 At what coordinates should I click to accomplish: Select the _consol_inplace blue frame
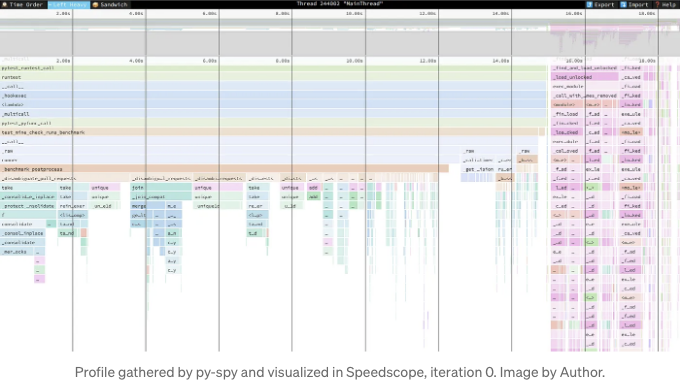point(23,233)
